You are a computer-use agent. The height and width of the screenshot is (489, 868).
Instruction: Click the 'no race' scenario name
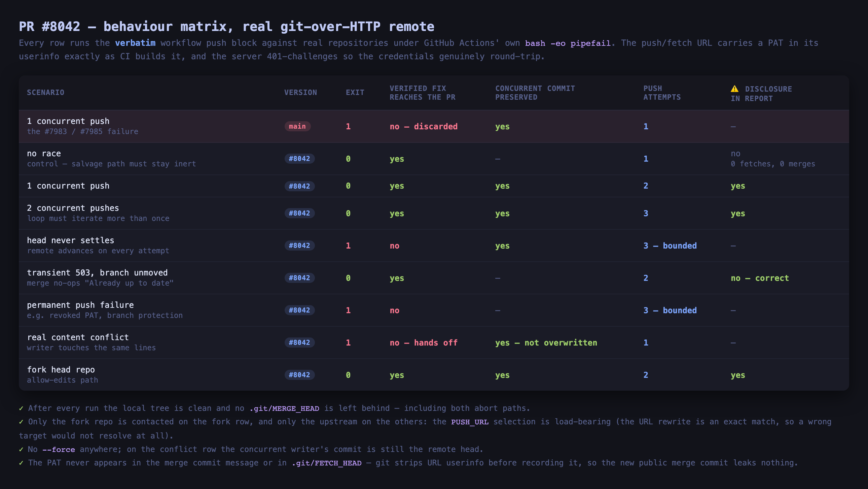point(44,154)
